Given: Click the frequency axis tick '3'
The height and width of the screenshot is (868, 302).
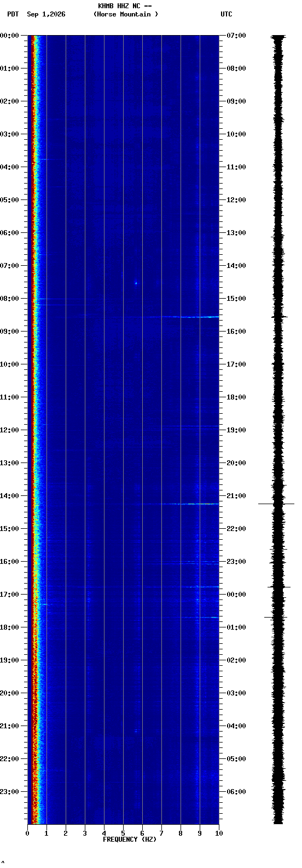Looking at the screenshot, I should [85, 833].
